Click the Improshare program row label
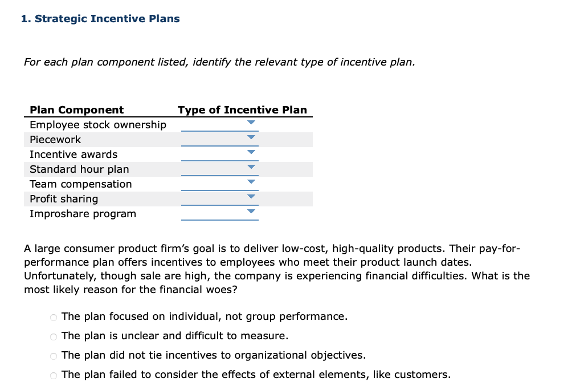 (83, 213)
